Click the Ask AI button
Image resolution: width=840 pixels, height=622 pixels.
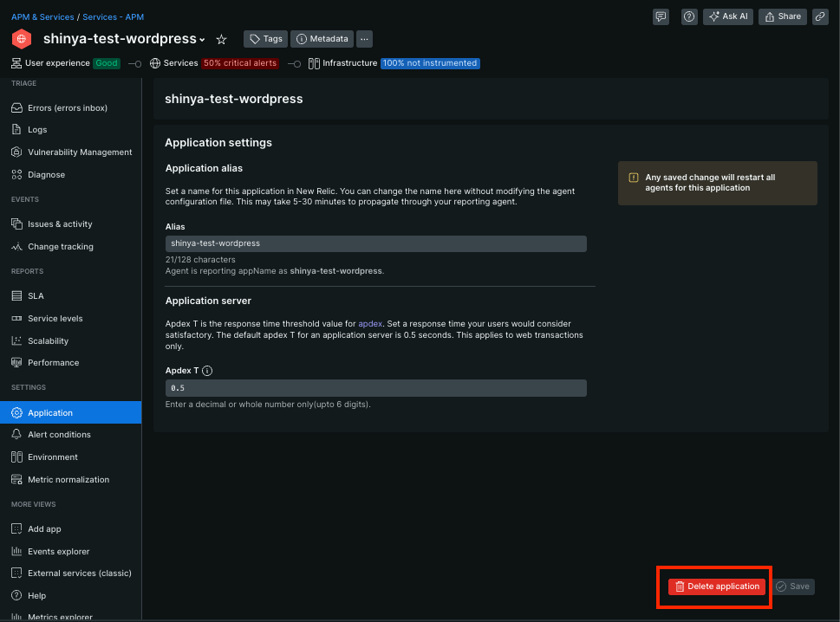pyautogui.click(x=728, y=16)
